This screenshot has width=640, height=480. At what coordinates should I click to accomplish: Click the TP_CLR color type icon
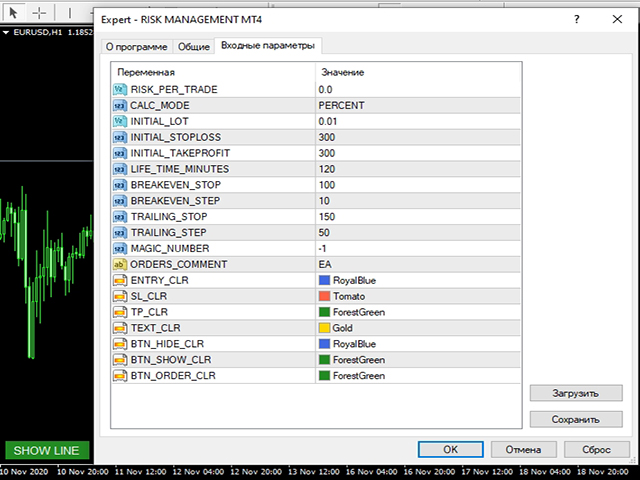(120, 312)
